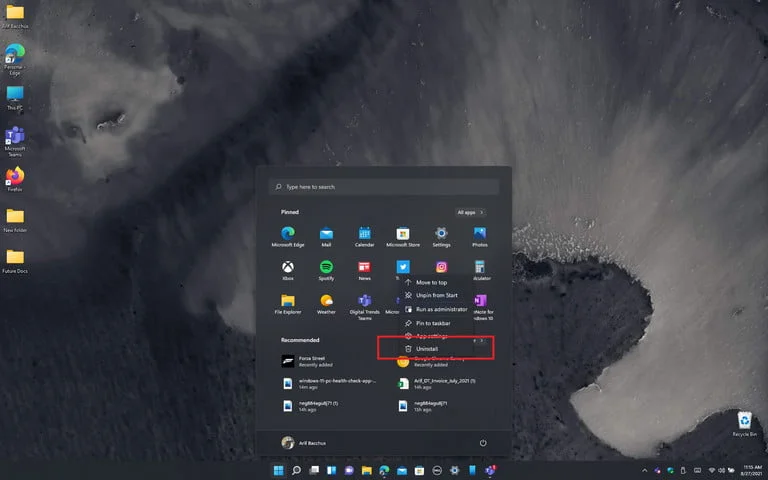Viewport: 768px width, 480px height.
Task: Open Firefox from the desktop
Action: [x=15, y=179]
